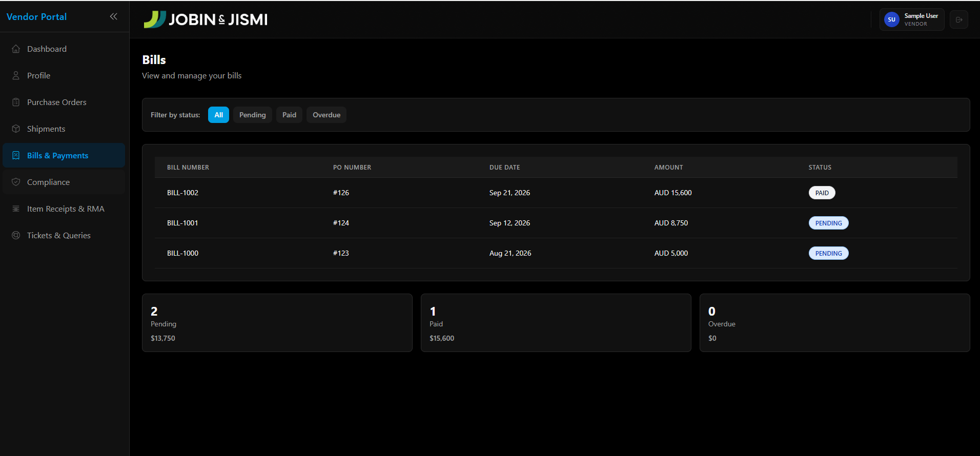Go to Tickets & Queries
This screenshot has width=980, height=456.
(x=64, y=235)
